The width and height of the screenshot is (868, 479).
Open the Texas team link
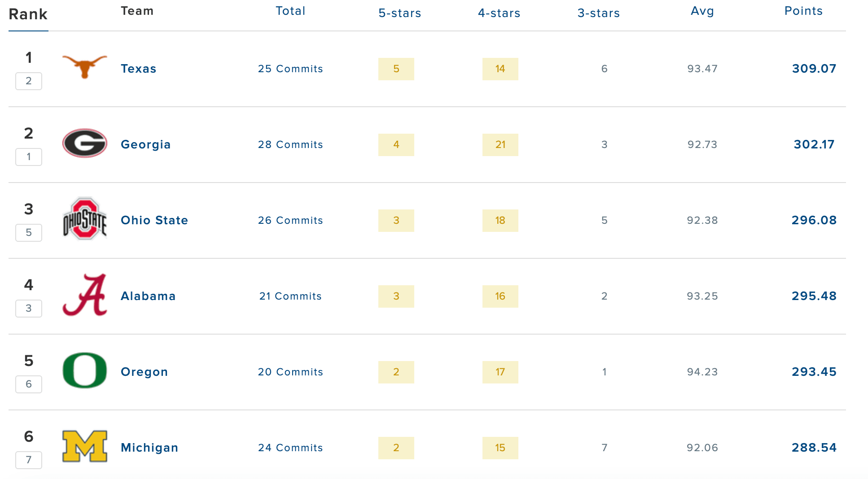pyautogui.click(x=139, y=69)
